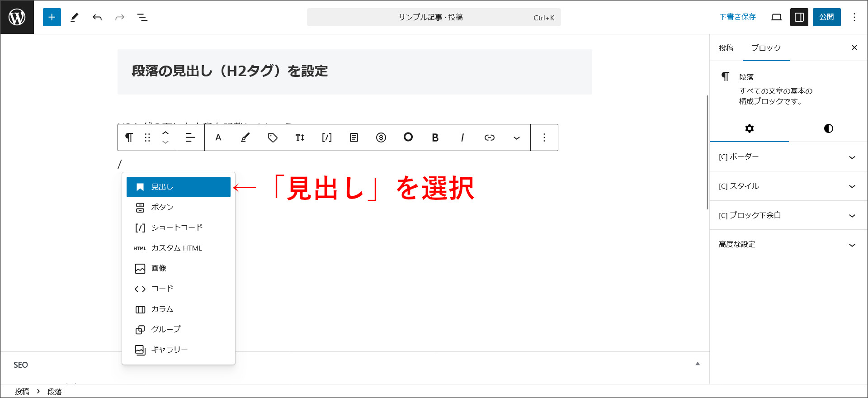Viewport: 868px width, 398px height.
Task: Click the 下書き保存 link
Action: pyautogui.click(x=737, y=17)
